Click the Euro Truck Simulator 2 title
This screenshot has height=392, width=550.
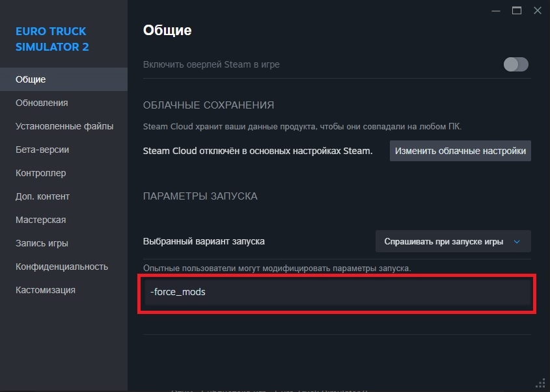pyautogui.click(x=51, y=39)
